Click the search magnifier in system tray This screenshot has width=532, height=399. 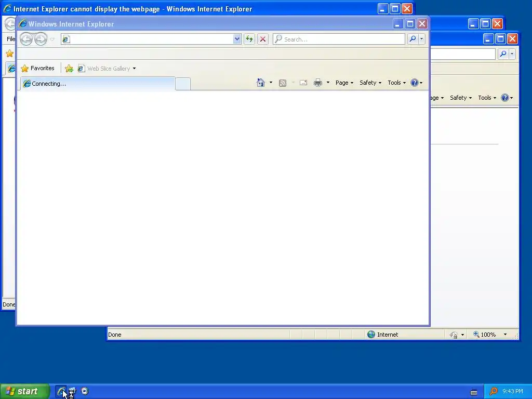494,391
